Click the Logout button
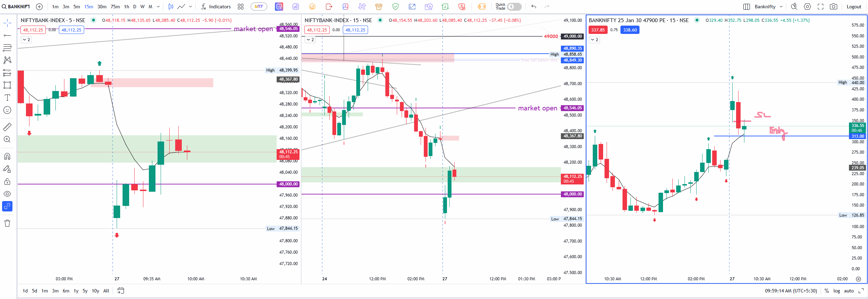868x299 pixels. pyautogui.click(x=854, y=7)
